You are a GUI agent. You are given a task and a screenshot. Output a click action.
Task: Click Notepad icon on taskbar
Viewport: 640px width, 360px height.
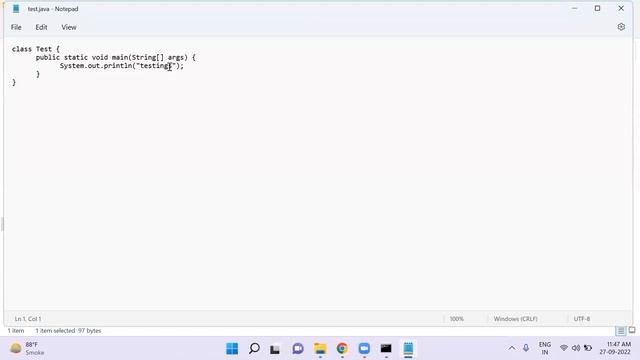click(x=408, y=349)
